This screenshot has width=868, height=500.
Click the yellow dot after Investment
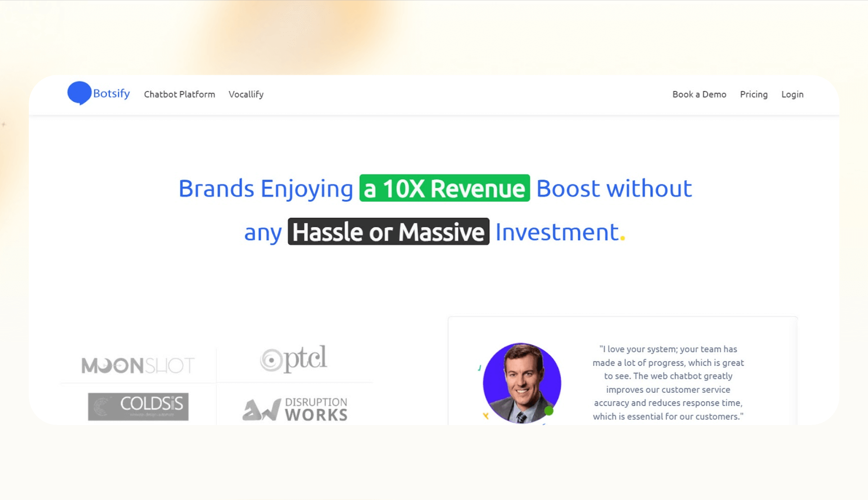point(622,238)
